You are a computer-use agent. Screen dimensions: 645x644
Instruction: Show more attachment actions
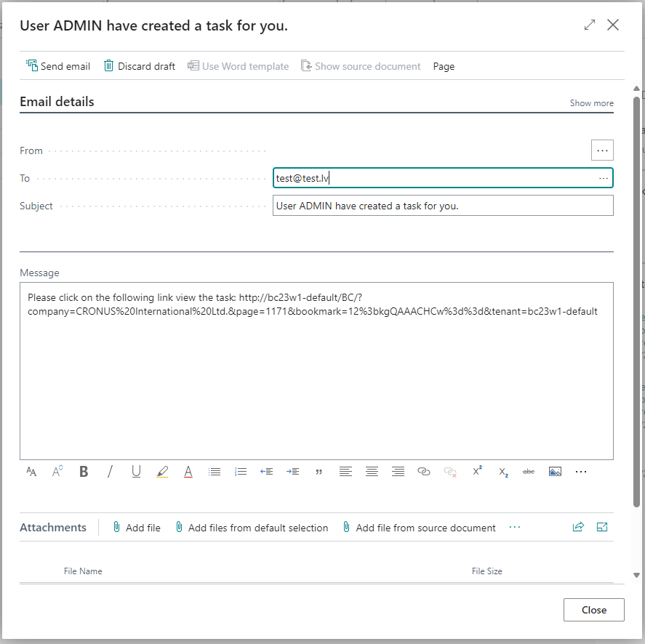point(515,528)
